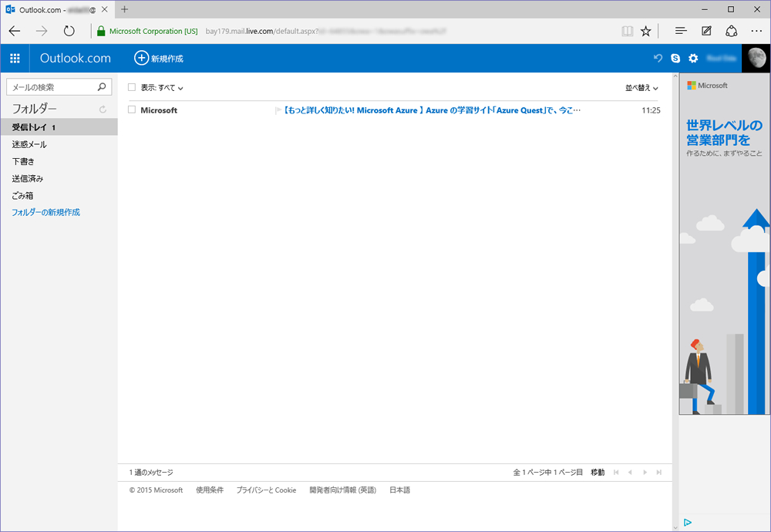The image size is (771, 532).
Task: Click the Microsoft sales banner ad
Action: (725, 244)
